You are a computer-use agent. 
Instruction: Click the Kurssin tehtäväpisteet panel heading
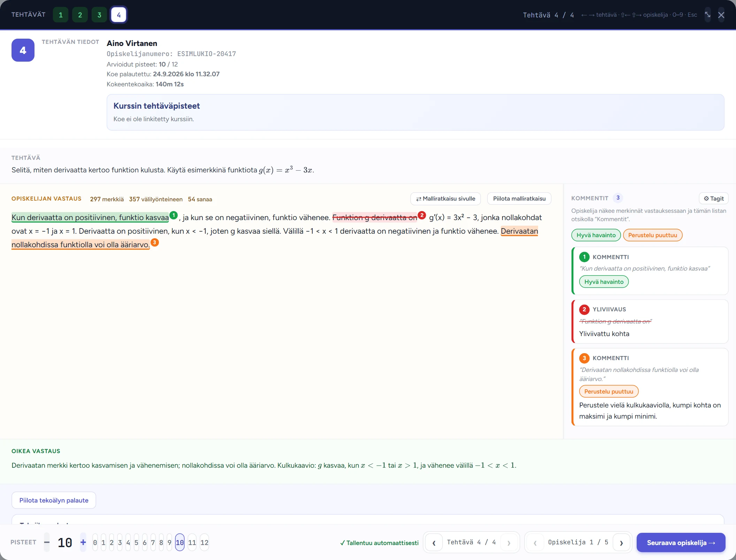(156, 106)
